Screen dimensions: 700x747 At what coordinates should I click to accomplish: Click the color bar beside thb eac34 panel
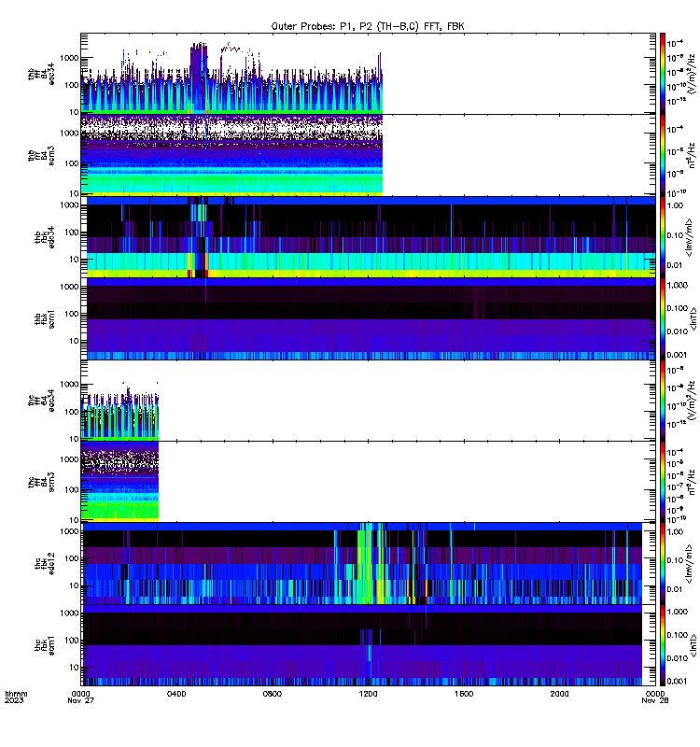pyautogui.click(x=663, y=74)
